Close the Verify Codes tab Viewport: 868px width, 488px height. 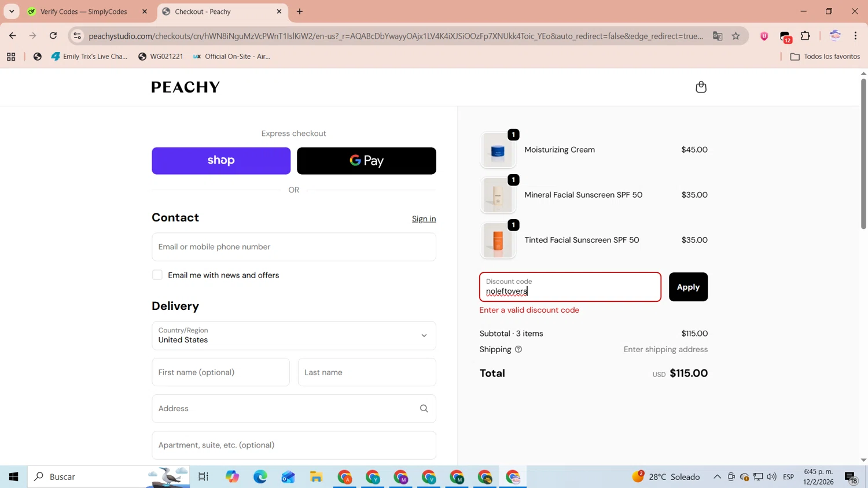click(x=145, y=12)
